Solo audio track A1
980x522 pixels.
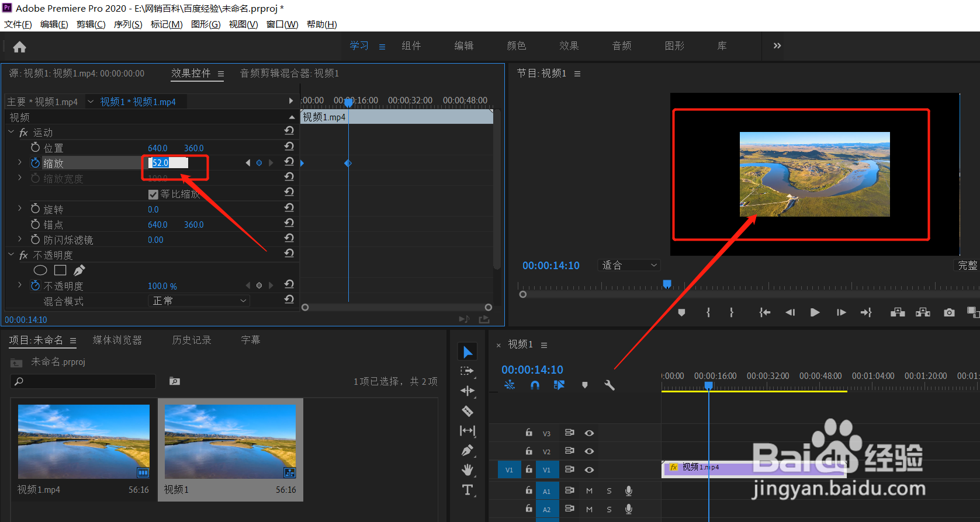click(609, 491)
